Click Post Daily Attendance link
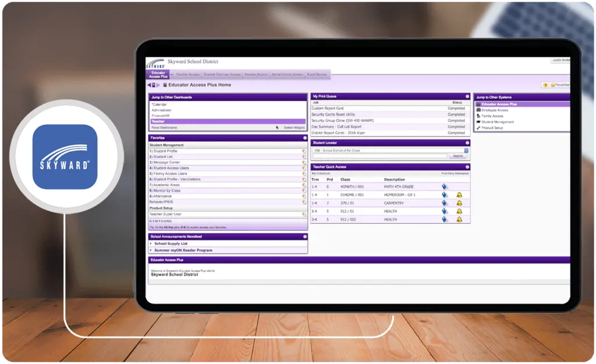Image resolution: width=596 pixels, height=364 pixels. tap(455, 173)
